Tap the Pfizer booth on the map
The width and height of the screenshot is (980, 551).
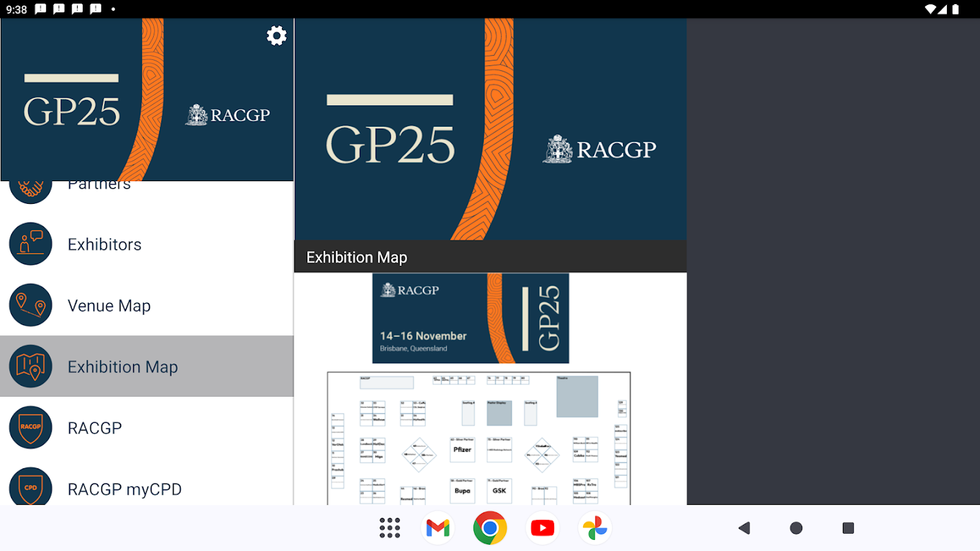point(462,449)
